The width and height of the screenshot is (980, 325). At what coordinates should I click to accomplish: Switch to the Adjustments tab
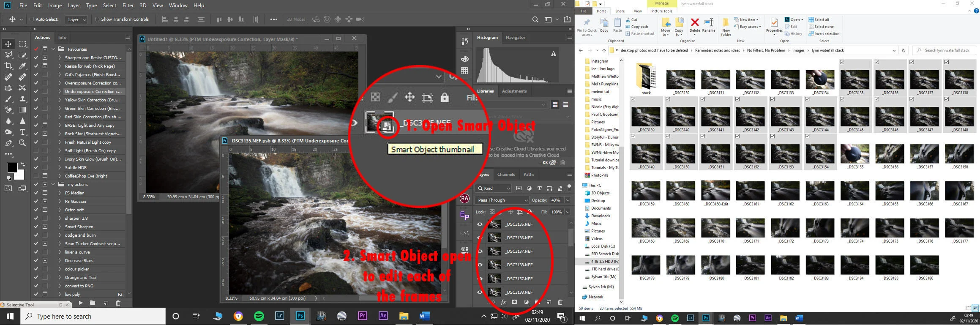click(x=514, y=91)
